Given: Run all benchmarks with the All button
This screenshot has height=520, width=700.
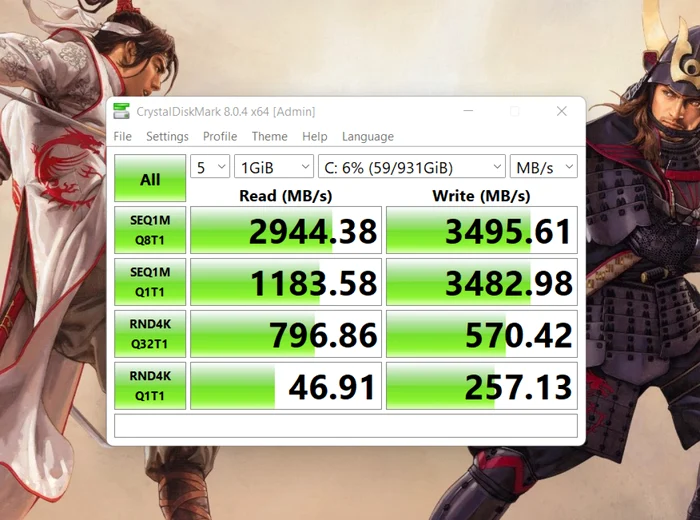Looking at the screenshot, I should (150, 178).
